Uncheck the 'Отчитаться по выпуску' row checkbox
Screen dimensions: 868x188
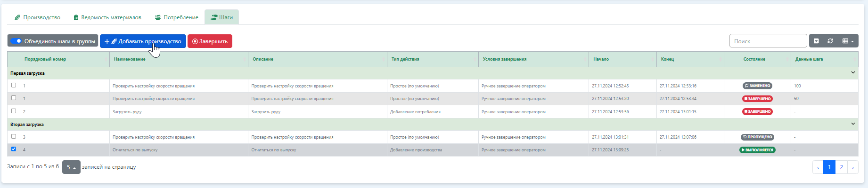click(14, 149)
